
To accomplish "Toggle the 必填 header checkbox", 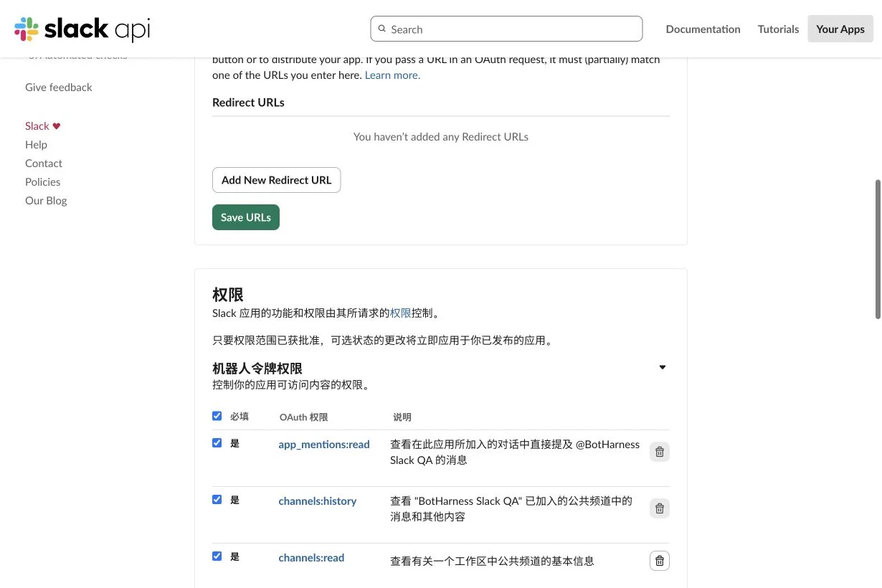I will point(217,416).
